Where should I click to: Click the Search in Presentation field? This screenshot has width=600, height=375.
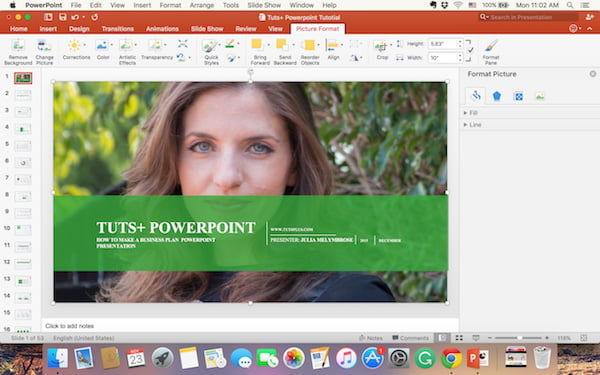(x=528, y=17)
